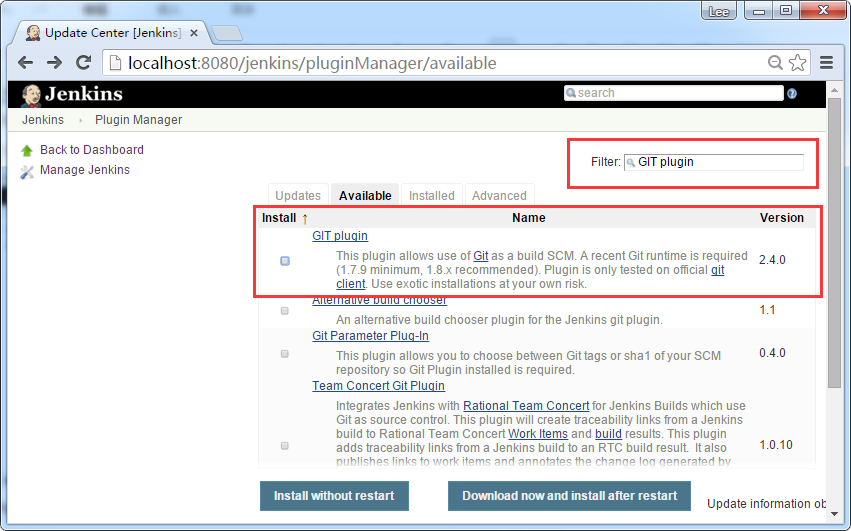
Task: Reload the page with the refresh icon
Action: (85, 63)
